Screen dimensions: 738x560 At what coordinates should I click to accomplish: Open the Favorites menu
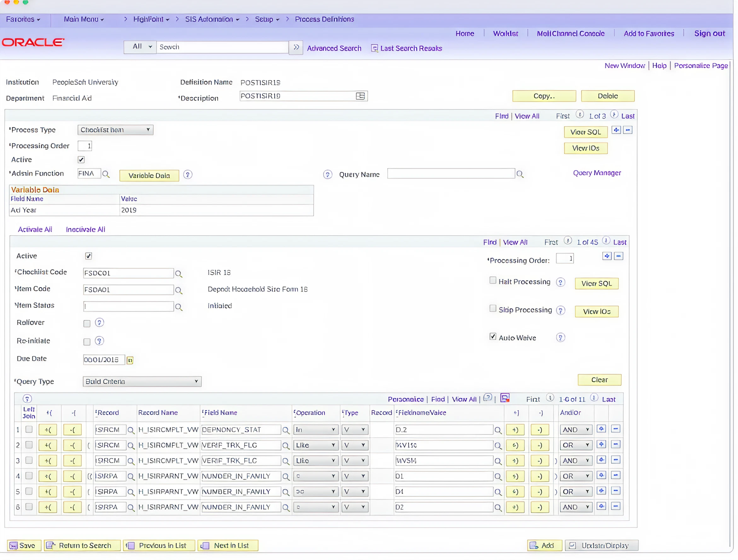pyautogui.click(x=23, y=19)
